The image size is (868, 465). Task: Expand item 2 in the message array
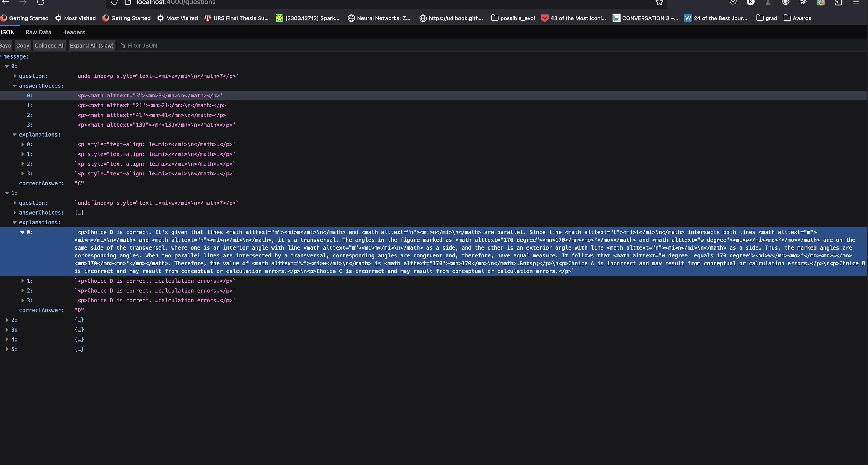click(7, 320)
